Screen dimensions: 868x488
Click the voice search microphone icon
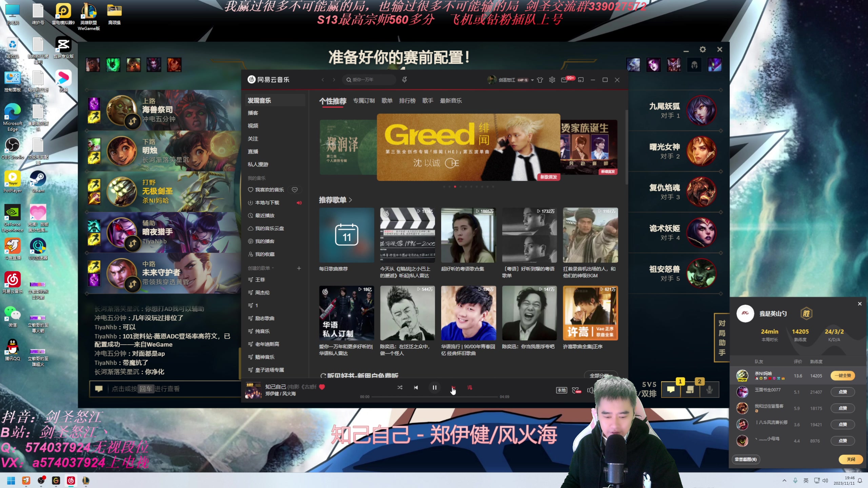pyautogui.click(x=404, y=80)
